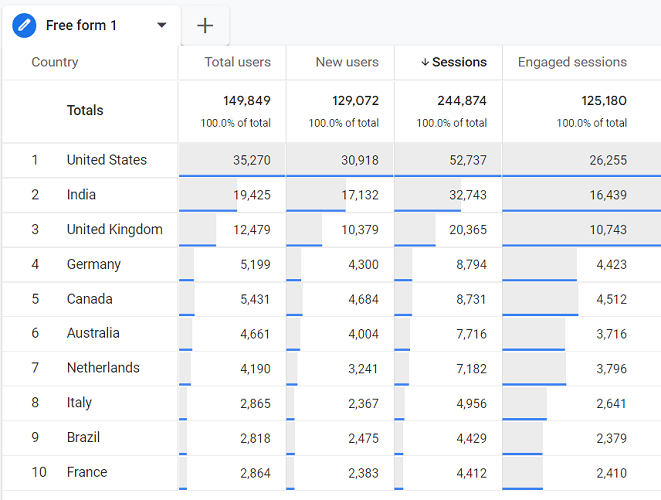Select the United States row
This screenshot has height=500, width=661.
(331, 160)
